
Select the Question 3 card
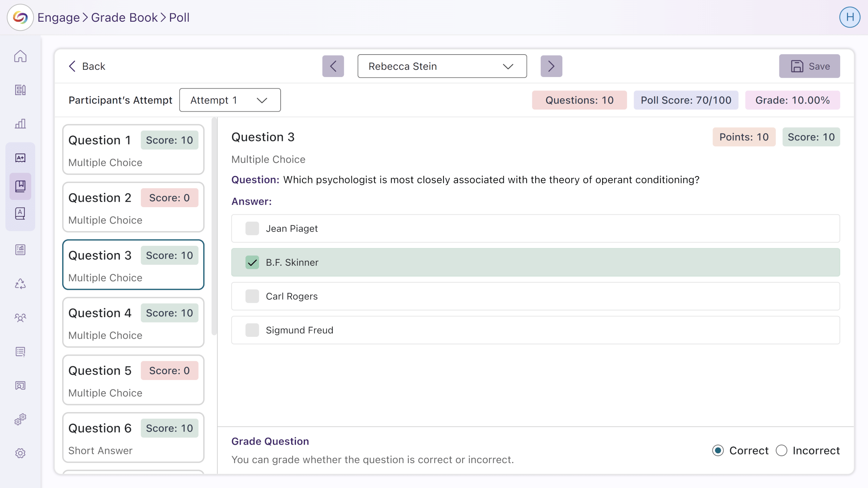(133, 265)
